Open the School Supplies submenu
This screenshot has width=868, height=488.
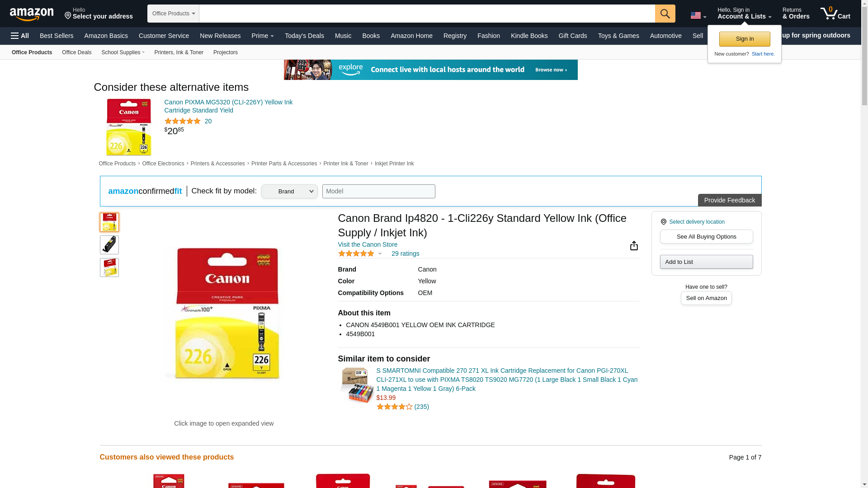coord(123,52)
